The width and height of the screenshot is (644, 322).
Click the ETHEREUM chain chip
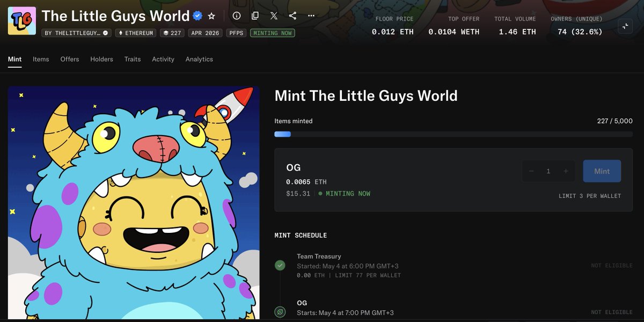click(x=136, y=33)
